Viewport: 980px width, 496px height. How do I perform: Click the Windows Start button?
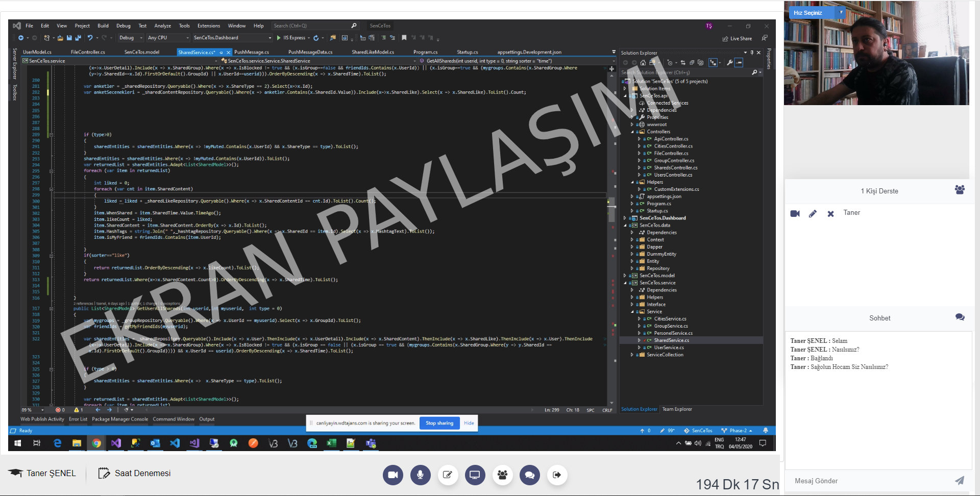[x=17, y=443]
